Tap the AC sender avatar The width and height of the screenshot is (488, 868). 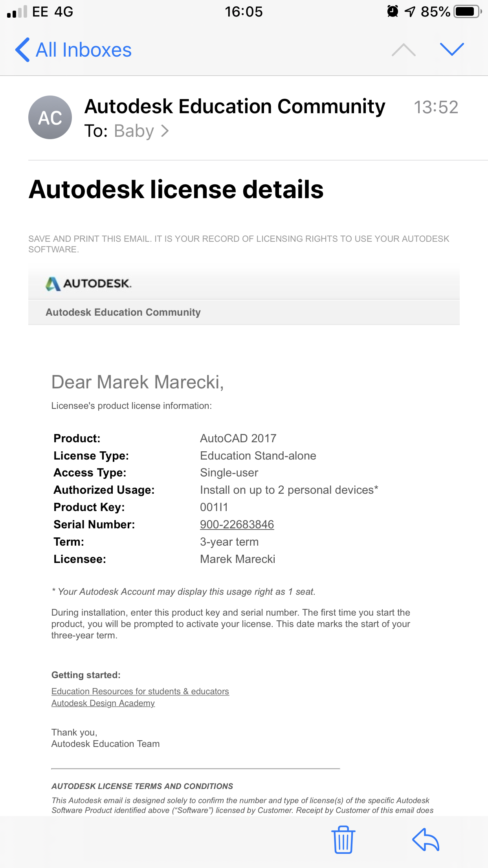(x=50, y=118)
